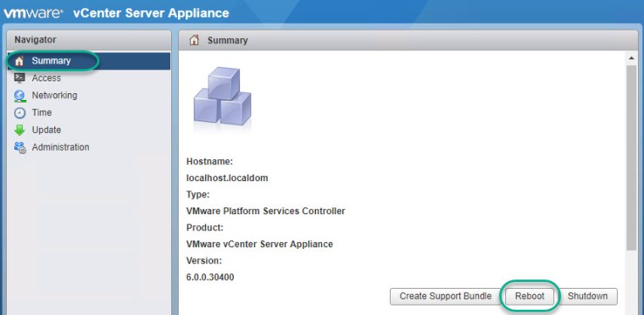The width and height of the screenshot is (644, 315).
Task: Click the Navigator panel title
Action: (36, 40)
